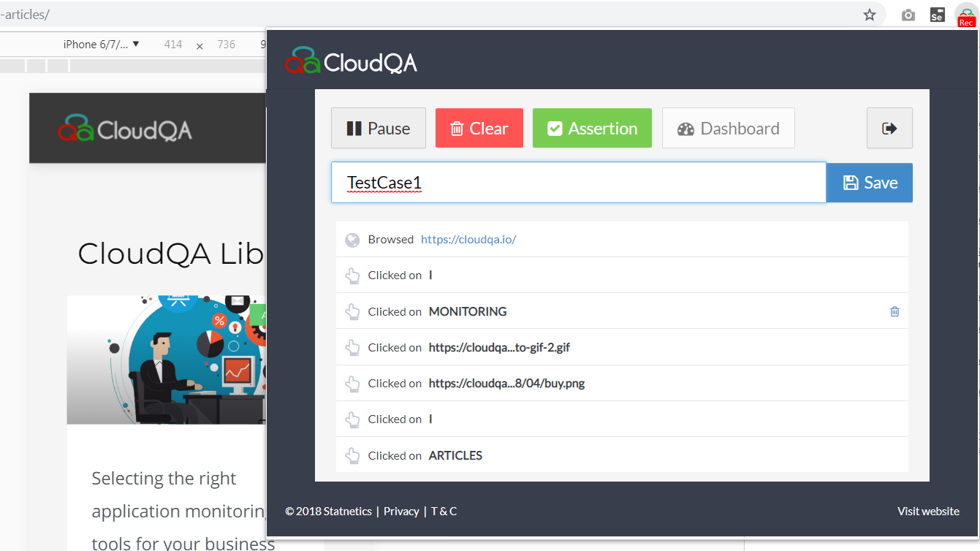Click the browser address bar URL

(25, 15)
